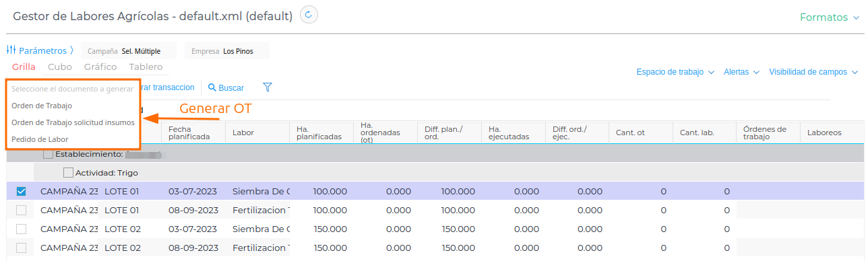Click the Cant. lab. column header
Image resolution: width=868 pixels, height=261 pixels.
point(705,133)
